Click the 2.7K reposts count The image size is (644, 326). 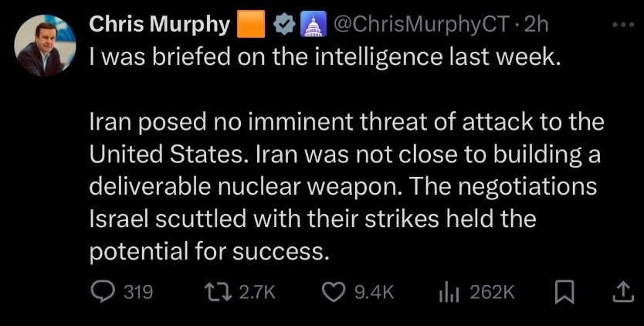click(256, 293)
